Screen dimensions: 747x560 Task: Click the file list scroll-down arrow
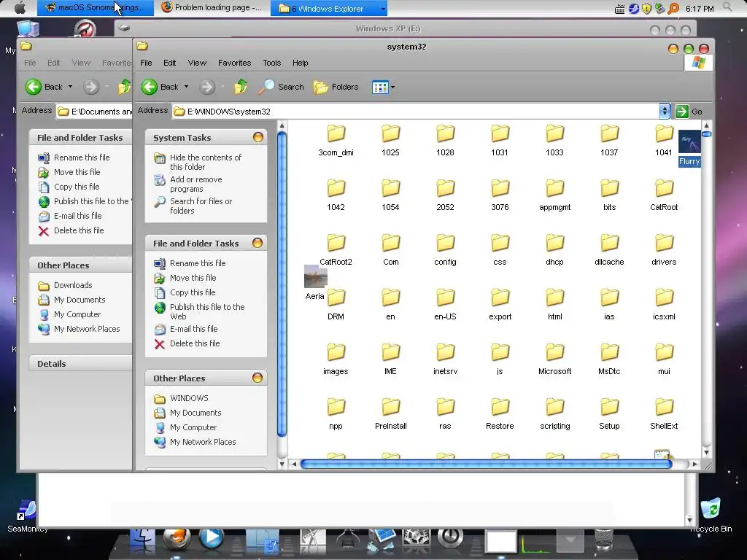click(706, 452)
